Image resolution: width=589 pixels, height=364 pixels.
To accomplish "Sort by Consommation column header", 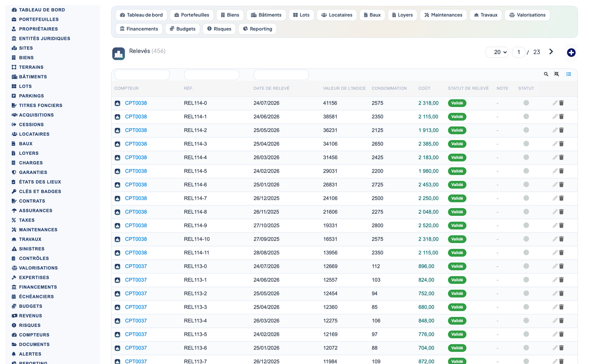I will 389,88.
